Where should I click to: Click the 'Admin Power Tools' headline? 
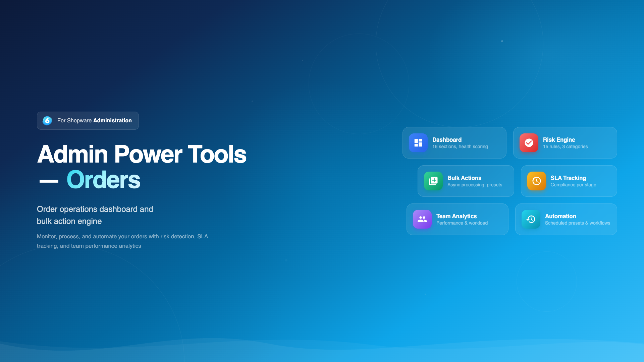142,154
